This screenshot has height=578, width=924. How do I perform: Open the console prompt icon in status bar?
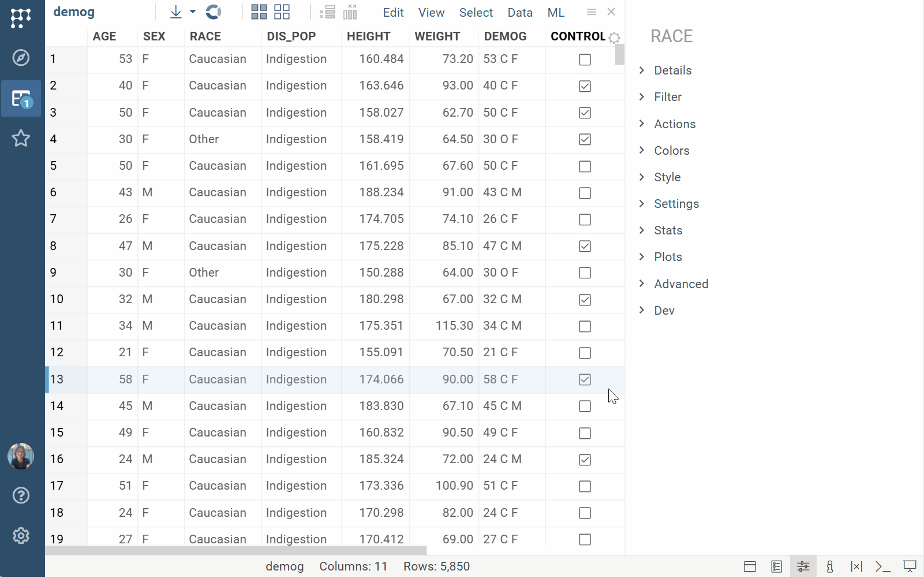click(x=882, y=566)
